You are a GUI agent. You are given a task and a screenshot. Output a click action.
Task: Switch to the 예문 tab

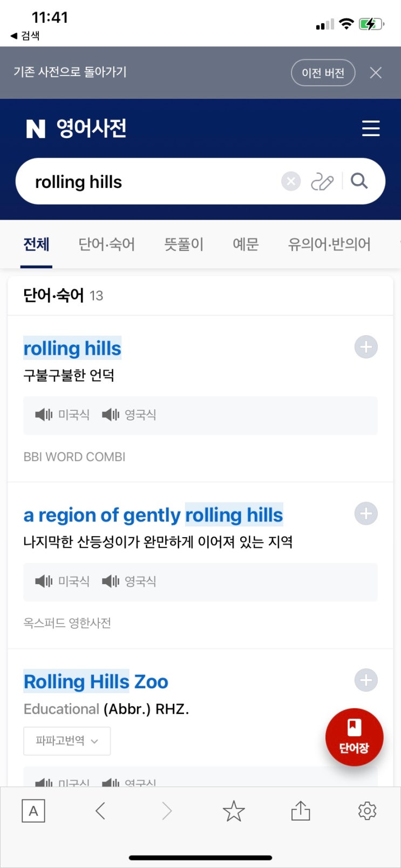pos(246,245)
